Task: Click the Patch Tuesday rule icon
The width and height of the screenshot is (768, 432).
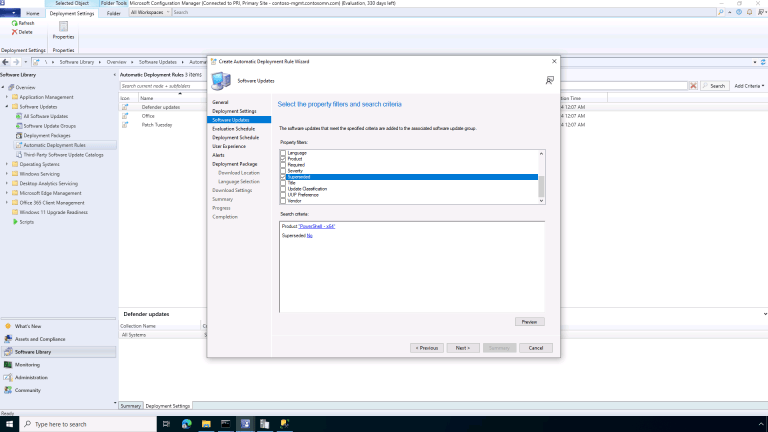Action: click(125, 125)
